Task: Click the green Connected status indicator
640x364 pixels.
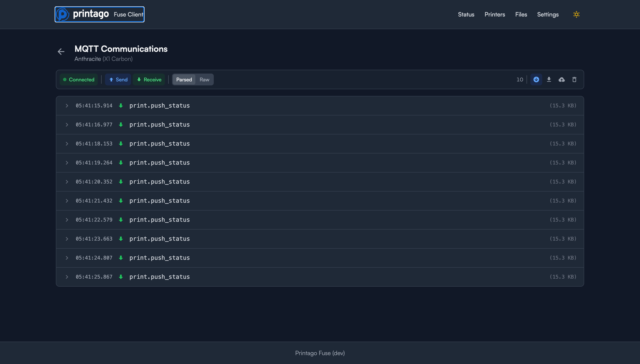Action: 79,79
